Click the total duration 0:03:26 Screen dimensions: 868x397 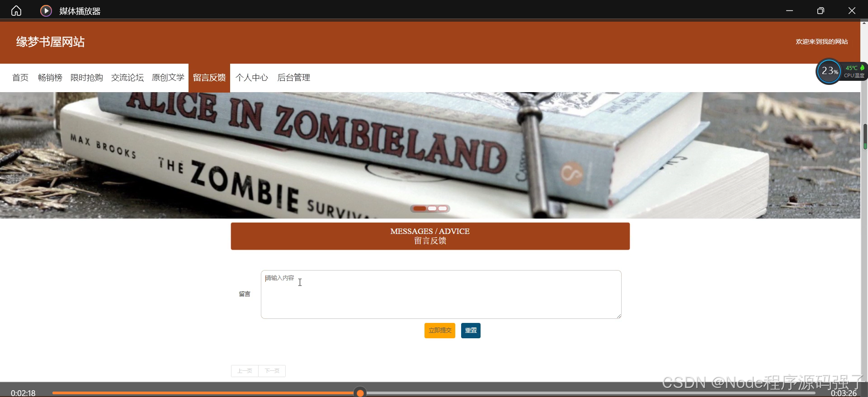(844, 393)
